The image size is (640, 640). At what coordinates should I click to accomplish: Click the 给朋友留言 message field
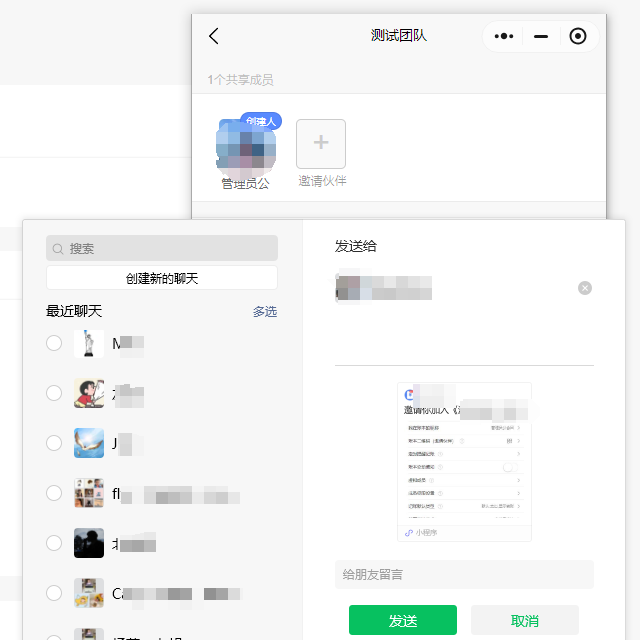click(464, 574)
